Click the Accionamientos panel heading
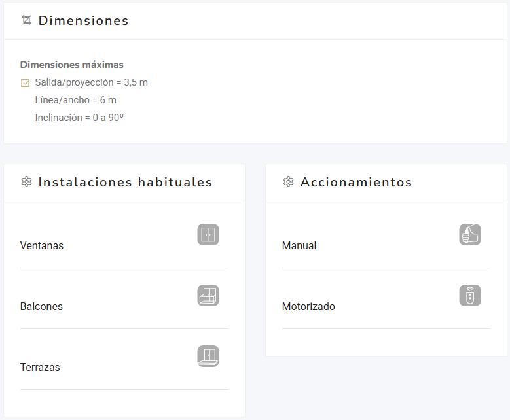 356,182
